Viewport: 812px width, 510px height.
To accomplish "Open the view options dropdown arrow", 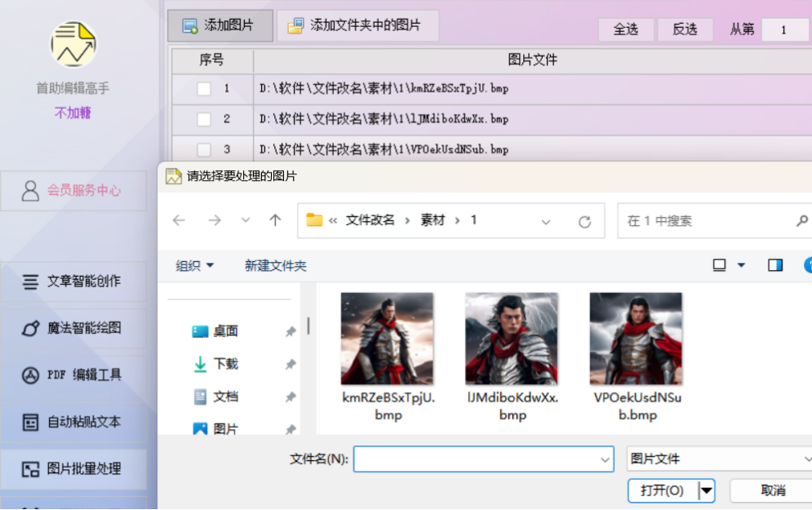I will pyautogui.click(x=741, y=265).
